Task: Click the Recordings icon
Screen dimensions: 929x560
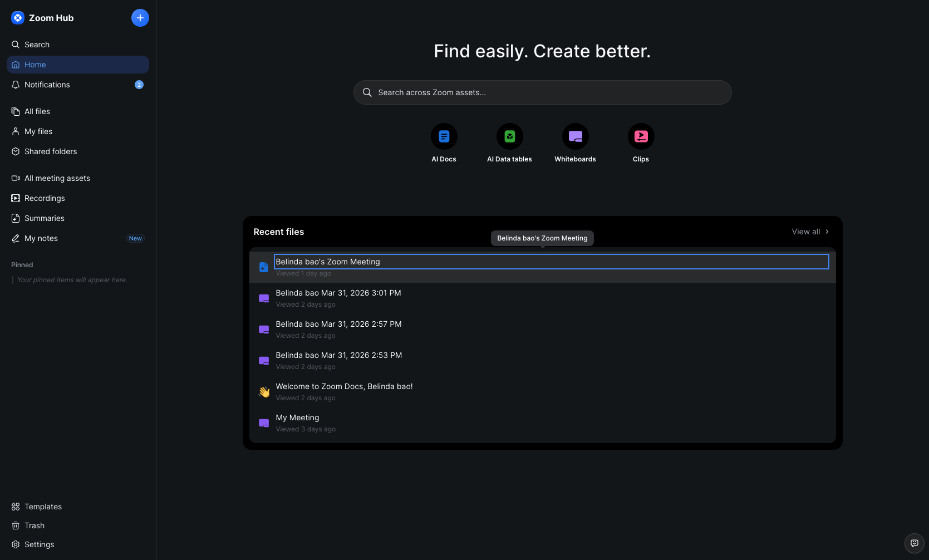Action: click(x=16, y=198)
